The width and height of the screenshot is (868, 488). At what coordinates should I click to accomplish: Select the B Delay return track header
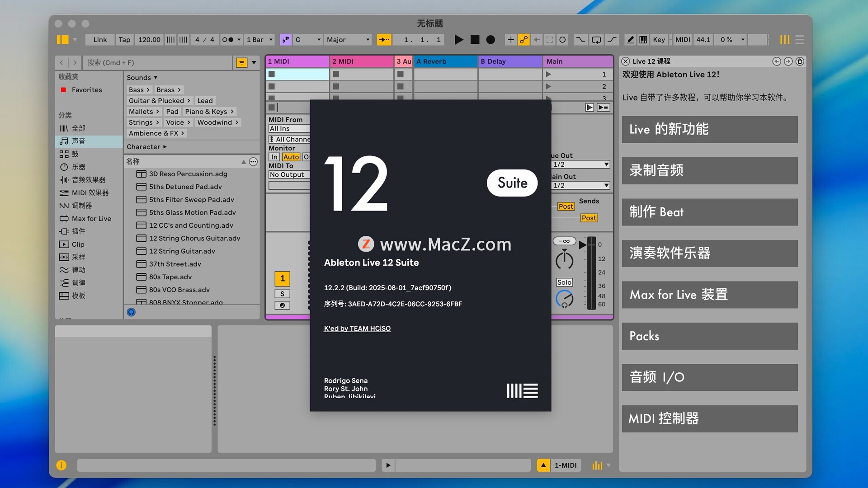pyautogui.click(x=510, y=61)
